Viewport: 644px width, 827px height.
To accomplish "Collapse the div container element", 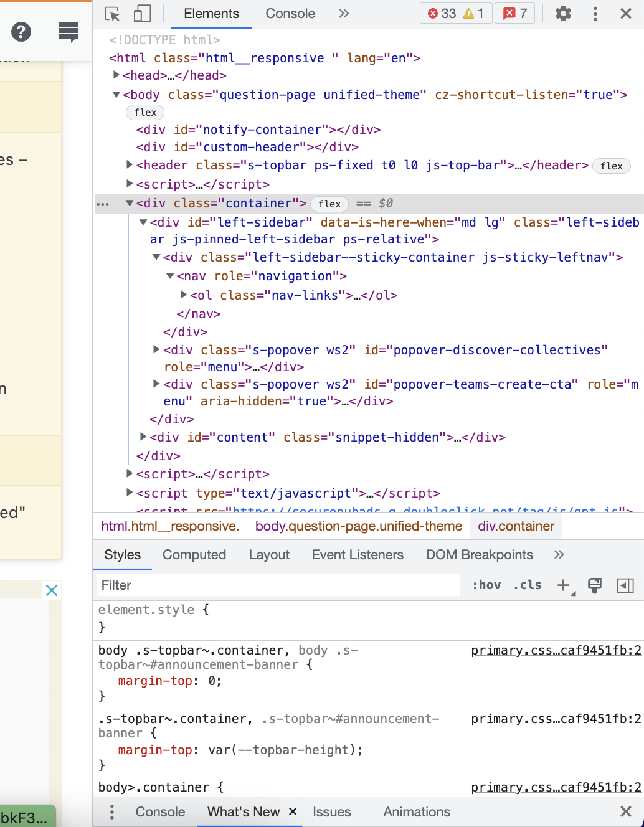I will pyautogui.click(x=130, y=203).
